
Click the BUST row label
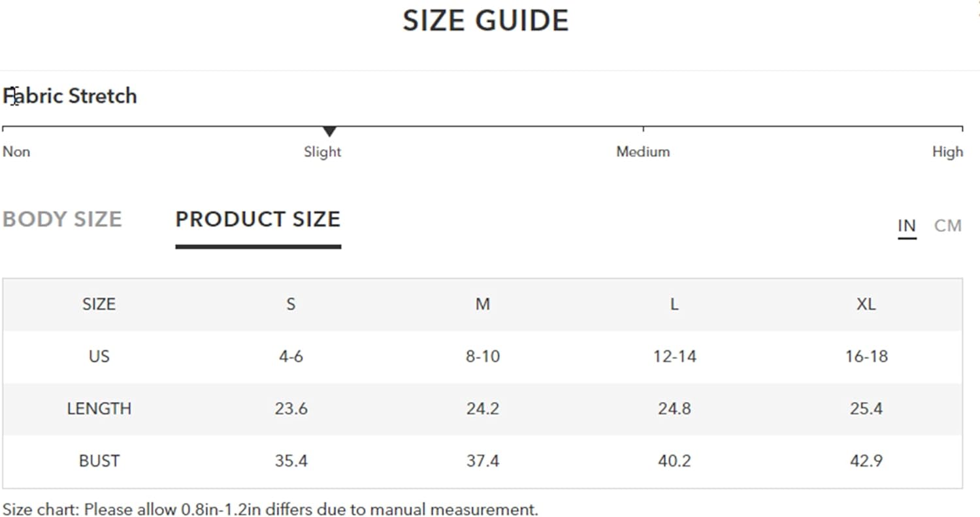[99, 461]
